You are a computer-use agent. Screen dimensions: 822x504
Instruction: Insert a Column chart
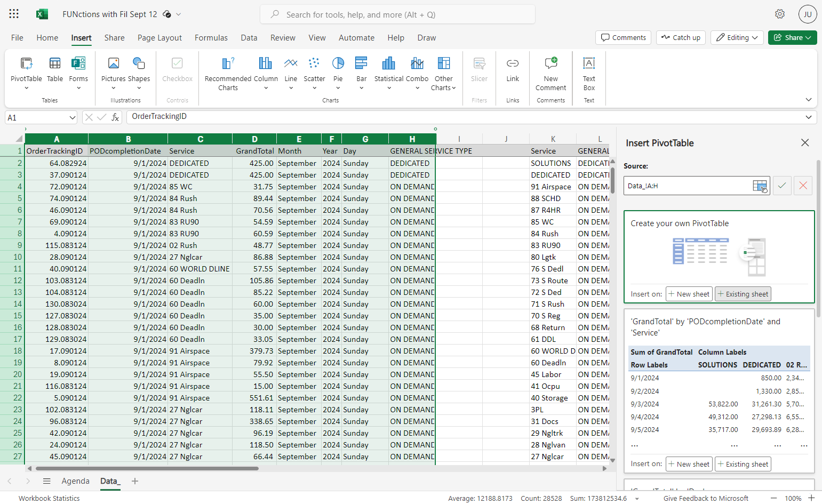point(266,73)
